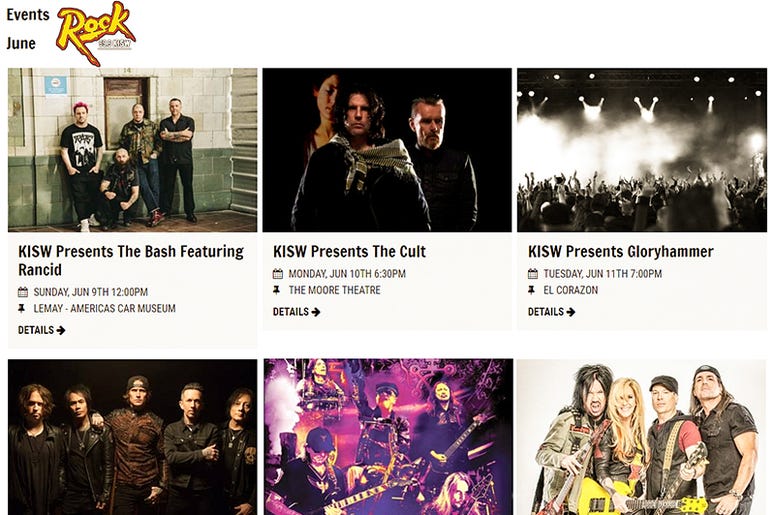The height and width of the screenshot is (515, 775).
Task: Open Details link for The Cult event
Action: pyautogui.click(x=297, y=312)
